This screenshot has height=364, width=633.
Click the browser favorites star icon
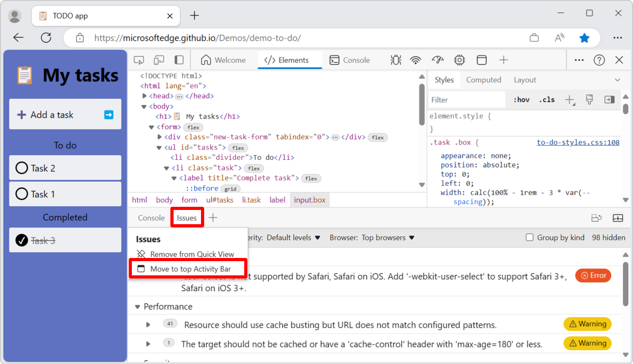click(x=584, y=37)
